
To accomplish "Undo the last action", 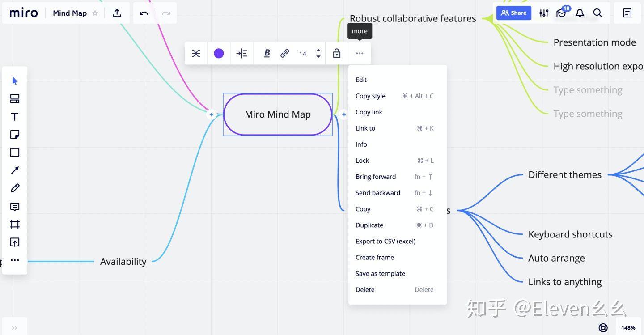I will [144, 13].
